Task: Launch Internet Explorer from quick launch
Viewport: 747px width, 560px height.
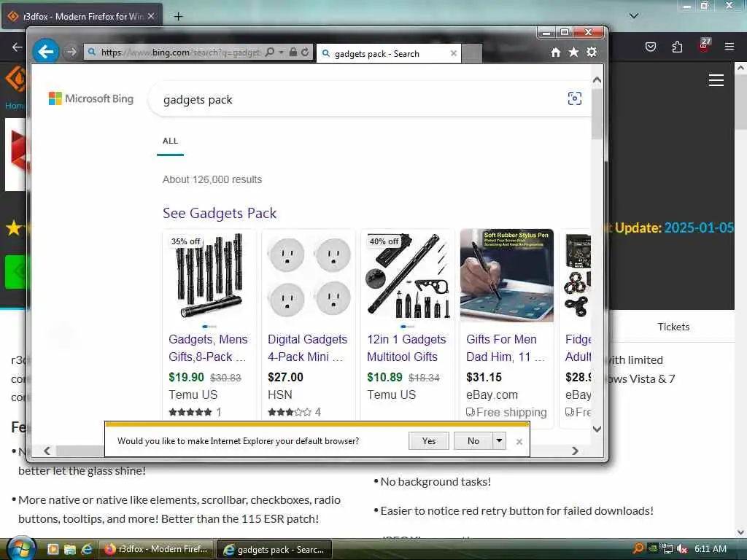Action: click(86, 549)
